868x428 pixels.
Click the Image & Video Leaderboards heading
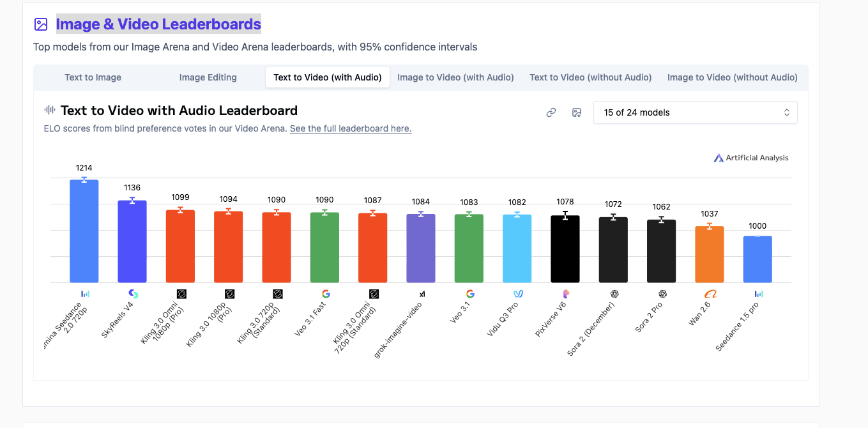[x=158, y=24]
